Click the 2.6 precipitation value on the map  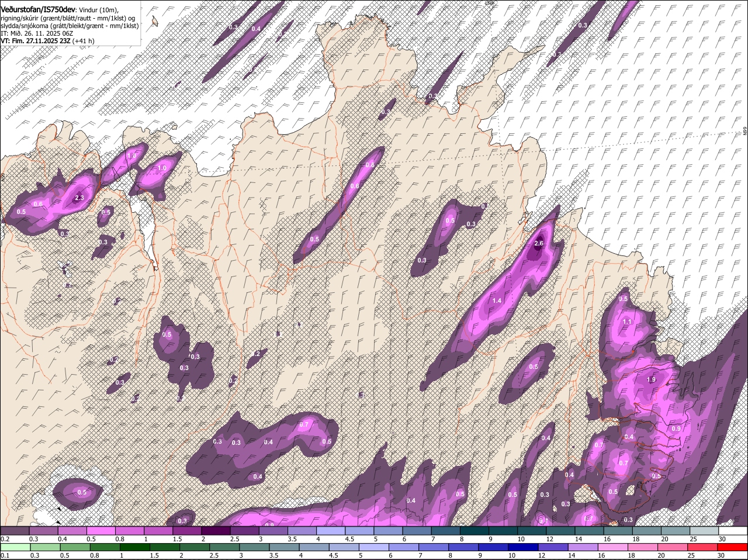539,243
